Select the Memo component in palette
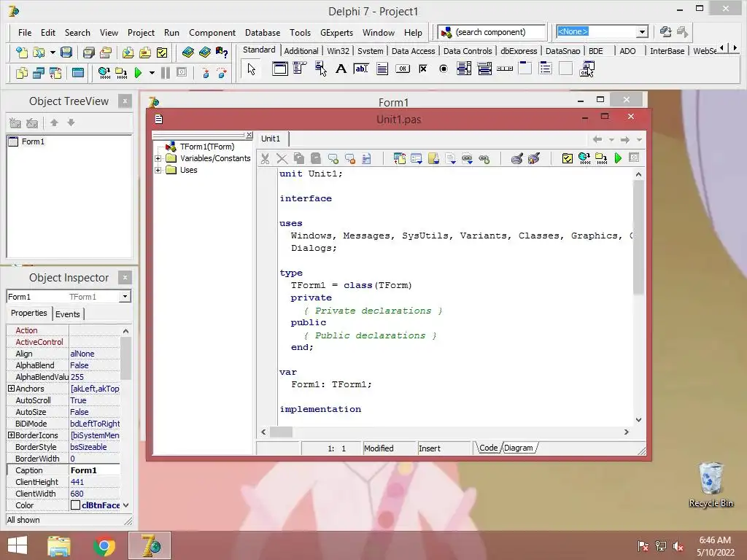Screen dimensions: 747x560 click(382, 69)
